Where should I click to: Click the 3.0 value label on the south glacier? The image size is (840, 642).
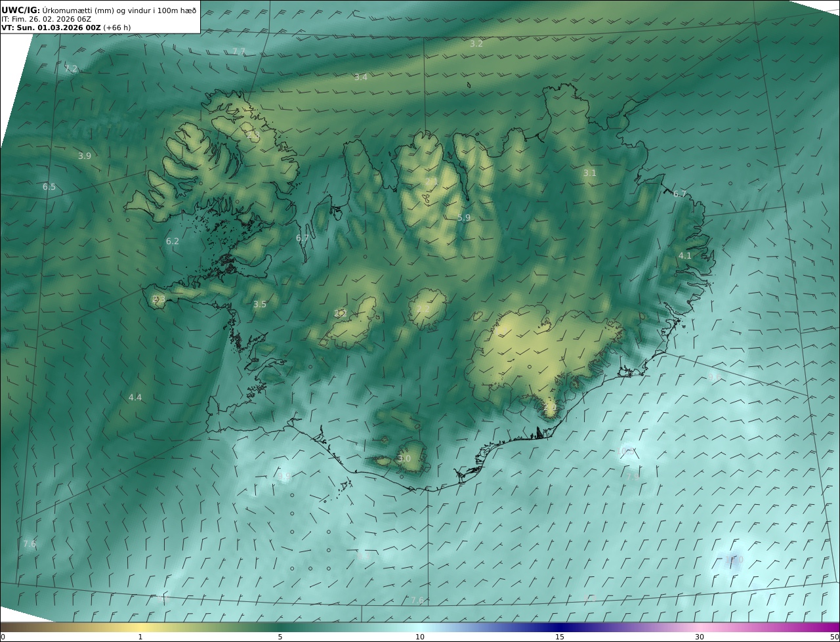click(x=404, y=459)
